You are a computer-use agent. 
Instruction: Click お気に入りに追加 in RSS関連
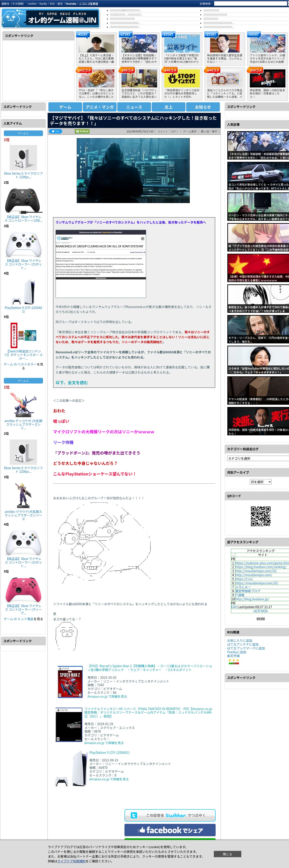239,641
